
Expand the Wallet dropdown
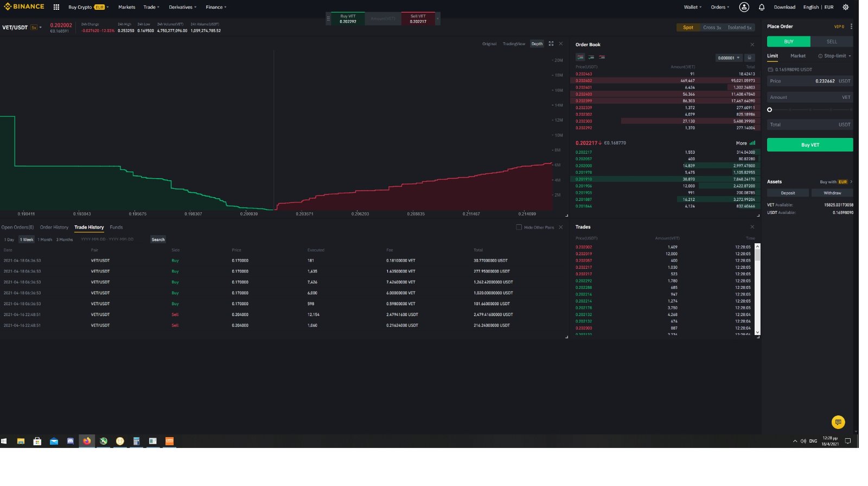pyautogui.click(x=693, y=7)
